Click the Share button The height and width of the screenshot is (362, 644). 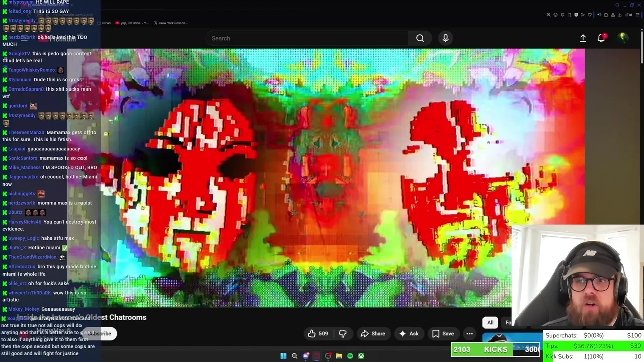[x=373, y=333]
